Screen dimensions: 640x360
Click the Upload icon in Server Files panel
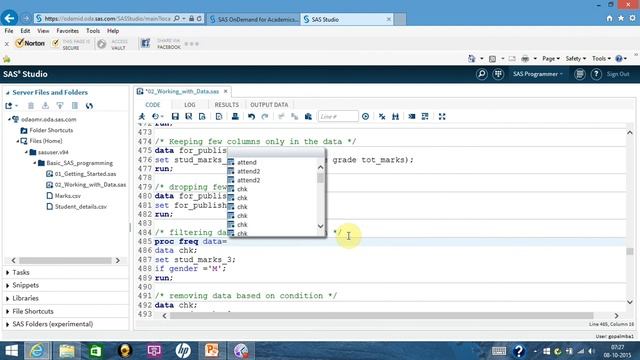[60, 106]
